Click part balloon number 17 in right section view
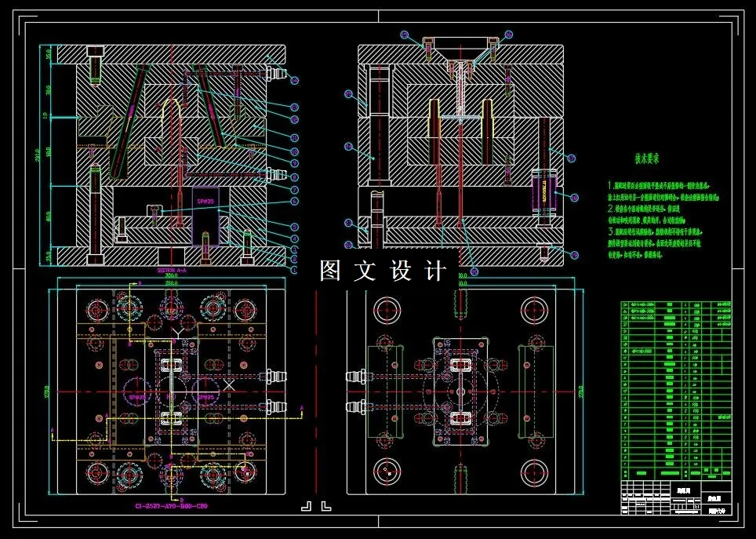This screenshot has width=756, height=539. pyautogui.click(x=572, y=158)
